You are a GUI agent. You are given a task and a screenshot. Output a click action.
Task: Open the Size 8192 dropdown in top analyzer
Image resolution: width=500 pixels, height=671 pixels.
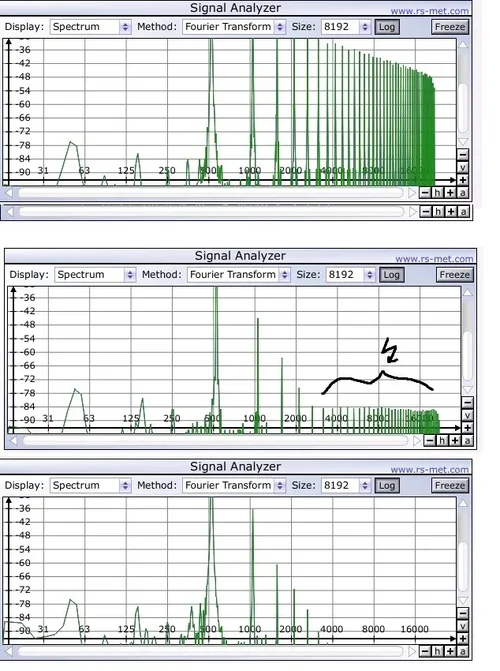tap(346, 27)
